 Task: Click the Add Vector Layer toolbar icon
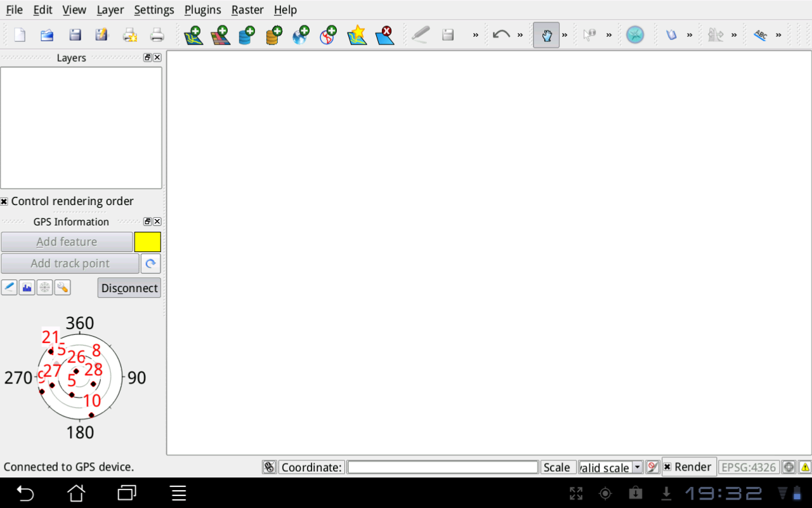pyautogui.click(x=193, y=35)
